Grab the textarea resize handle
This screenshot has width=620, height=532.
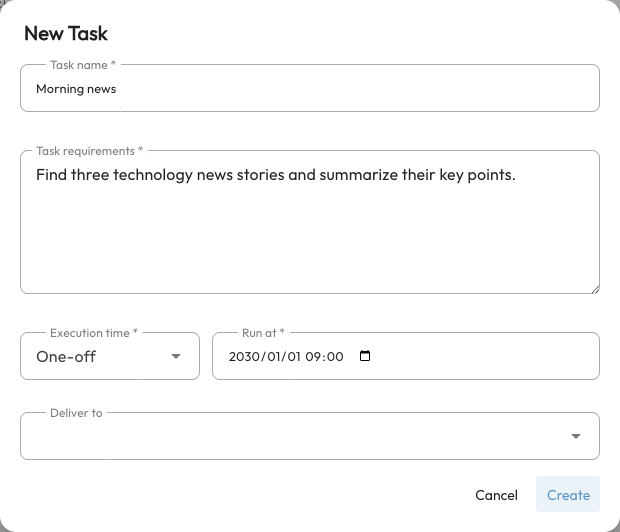(x=595, y=290)
